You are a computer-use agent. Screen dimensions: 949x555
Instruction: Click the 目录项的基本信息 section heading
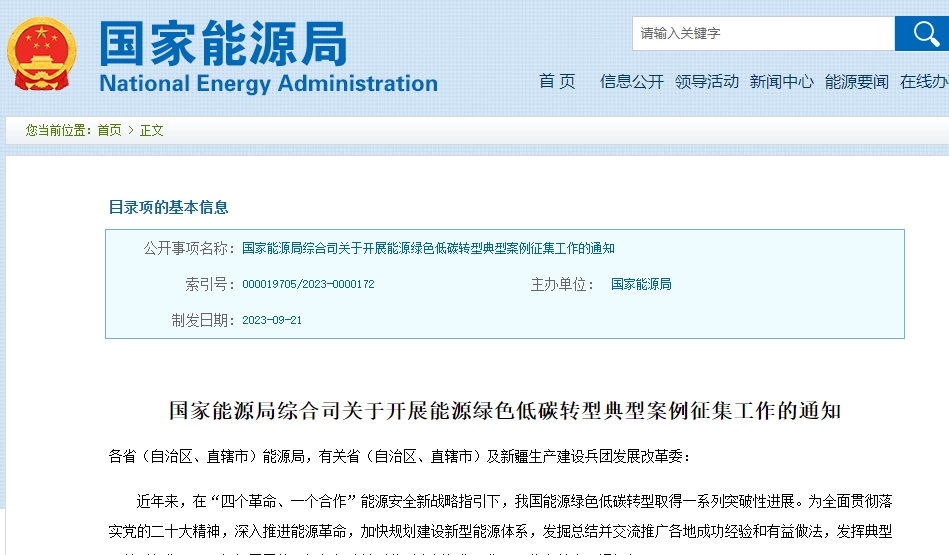pyautogui.click(x=168, y=207)
